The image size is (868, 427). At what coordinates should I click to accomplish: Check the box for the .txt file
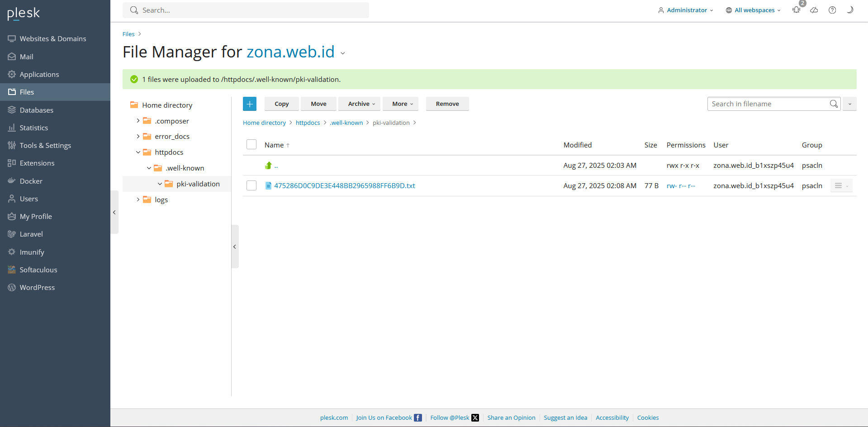click(251, 186)
